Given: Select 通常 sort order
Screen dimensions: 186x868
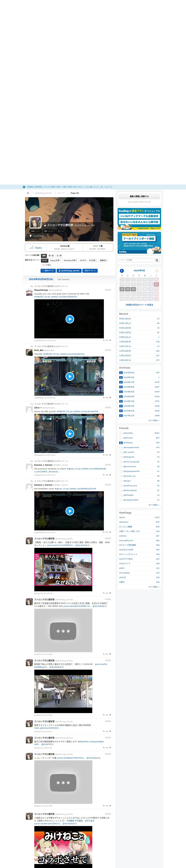Looking at the screenshot, I should coord(44,256).
